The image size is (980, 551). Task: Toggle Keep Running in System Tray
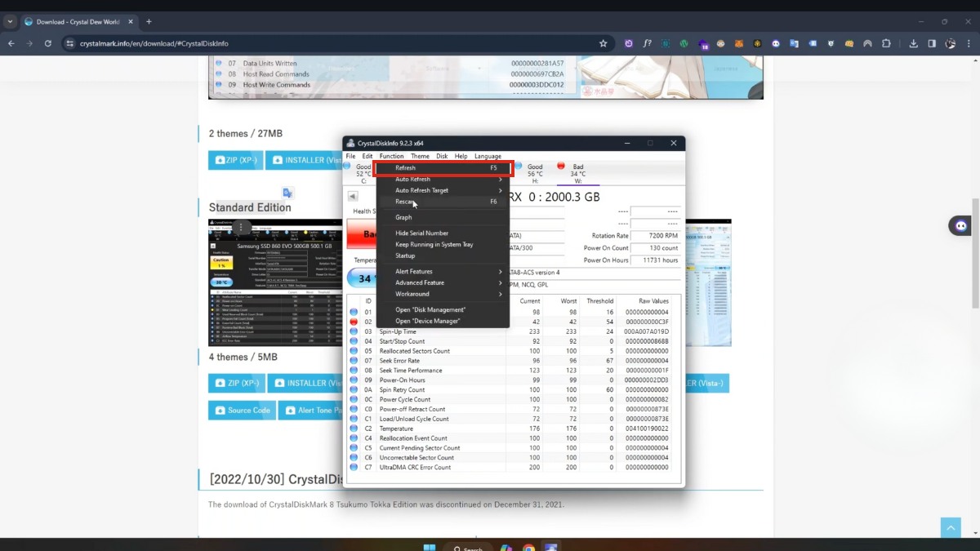click(x=443, y=244)
